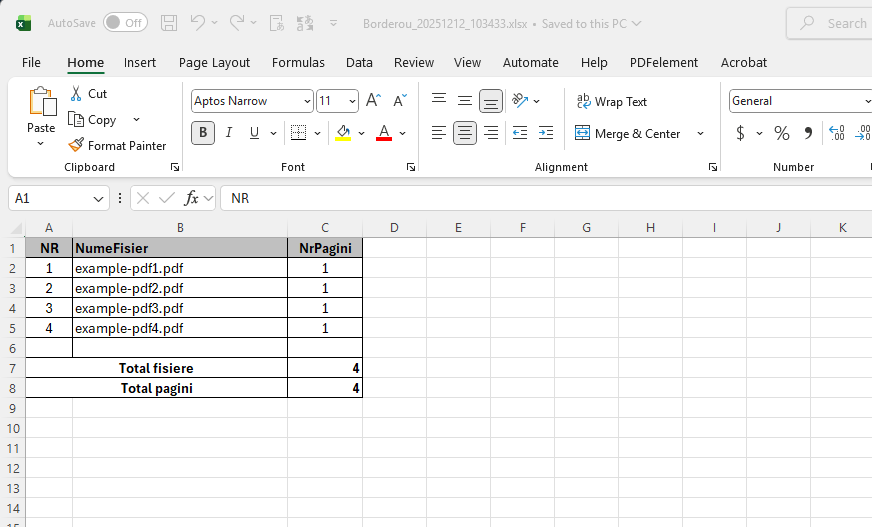The height and width of the screenshot is (527, 872).
Task: Click the Review tab
Action: click(x=414, y=62)
